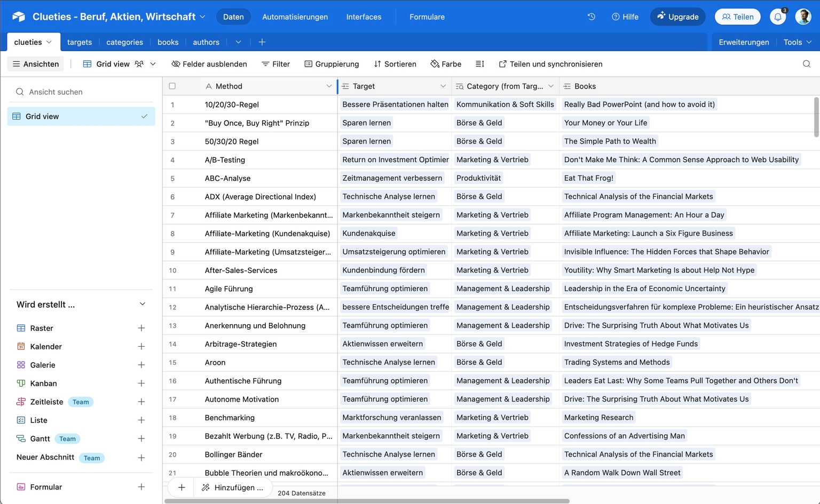The height and width of the screenshot is (504, 820).
Task: Select the Daten tab
Action: 233,17
